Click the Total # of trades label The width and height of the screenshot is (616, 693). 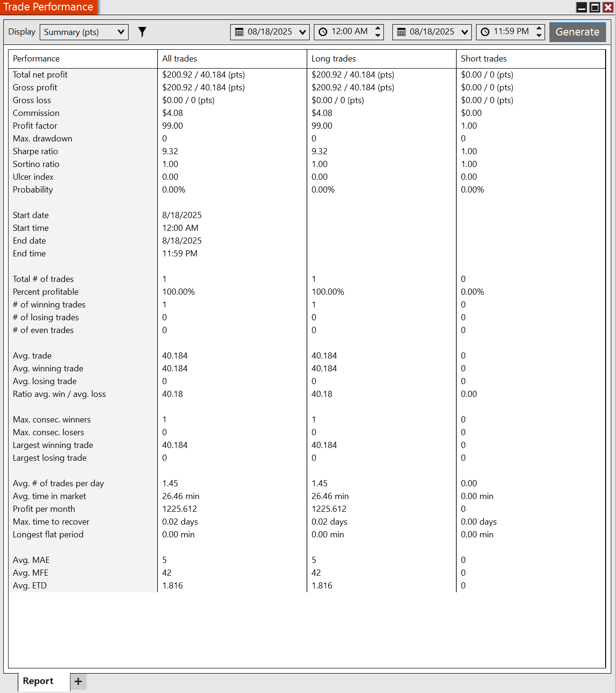[43, 279]
